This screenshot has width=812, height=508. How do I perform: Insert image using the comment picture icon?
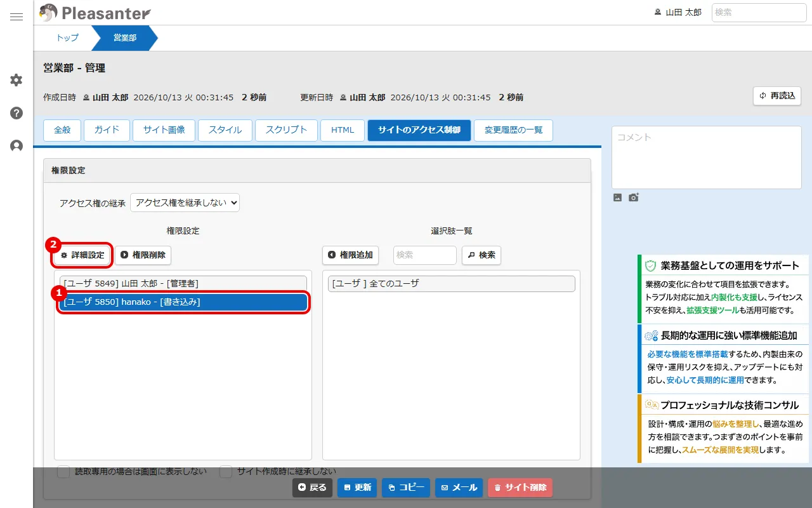point(618,197)
